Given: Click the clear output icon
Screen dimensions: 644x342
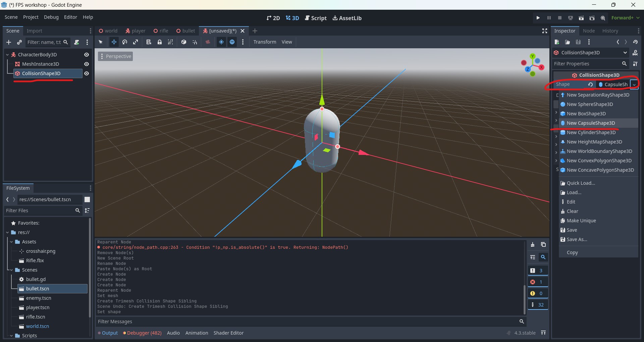Looking at the screenshot, I should 533,245.
